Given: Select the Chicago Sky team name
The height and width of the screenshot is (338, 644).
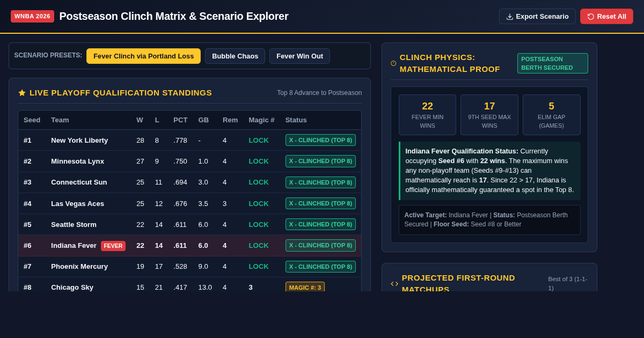Looking at the screenshot, I should point(72,288).
